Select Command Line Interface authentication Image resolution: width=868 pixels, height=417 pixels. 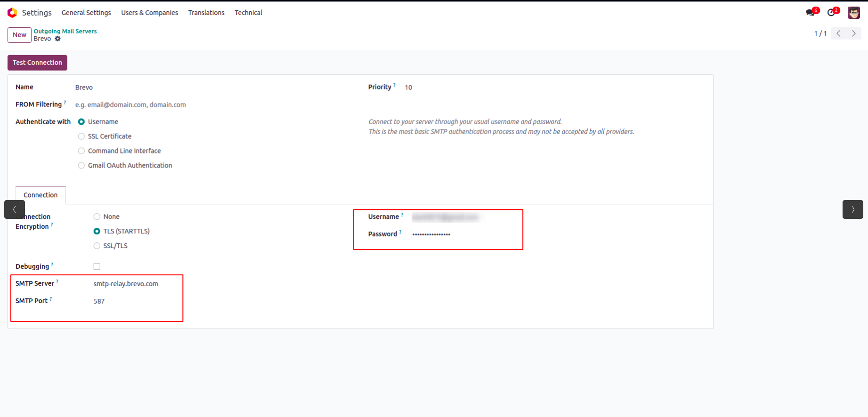click(x=81, y=151)
